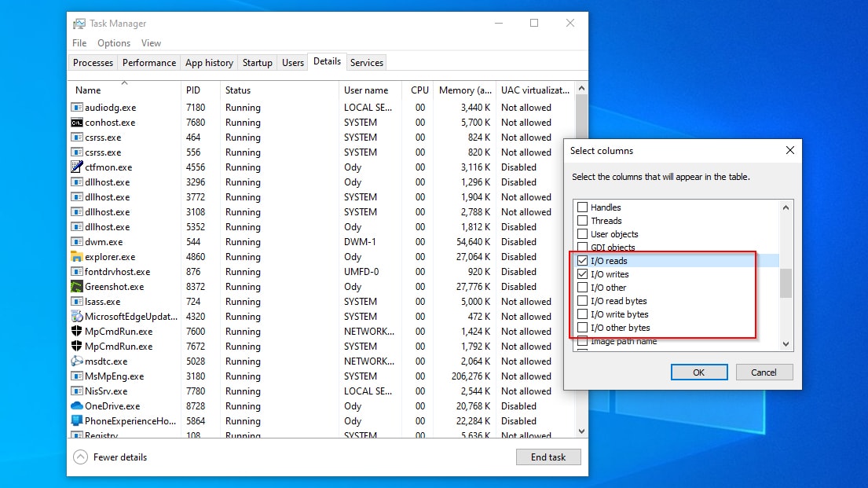Click the OneDrive.exe cloud icon
The image size is (868, 488).
[77, 406]
